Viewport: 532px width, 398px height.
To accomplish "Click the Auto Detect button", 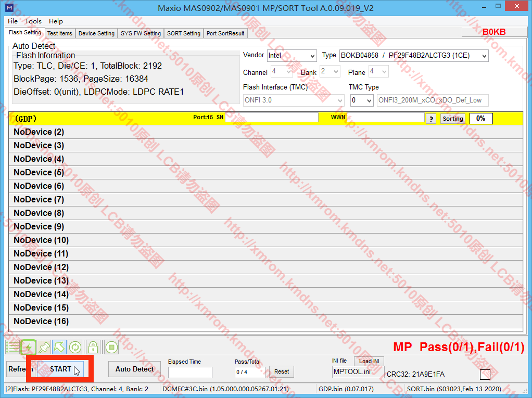I will [134, 369].
